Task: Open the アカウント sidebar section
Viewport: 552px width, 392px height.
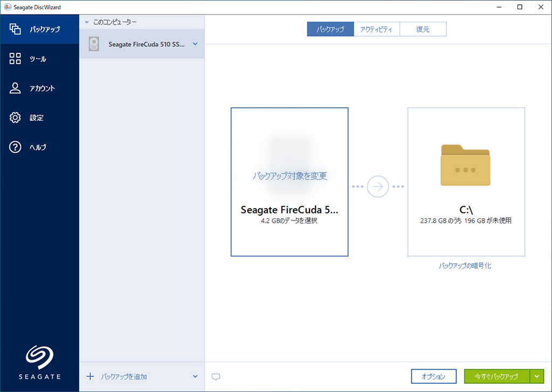Action: (x=39, y=88)
